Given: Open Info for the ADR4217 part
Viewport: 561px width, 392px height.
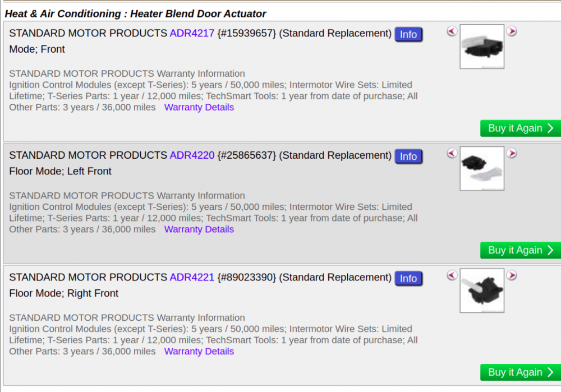Looking at the screenshot, I should point(408,34).
